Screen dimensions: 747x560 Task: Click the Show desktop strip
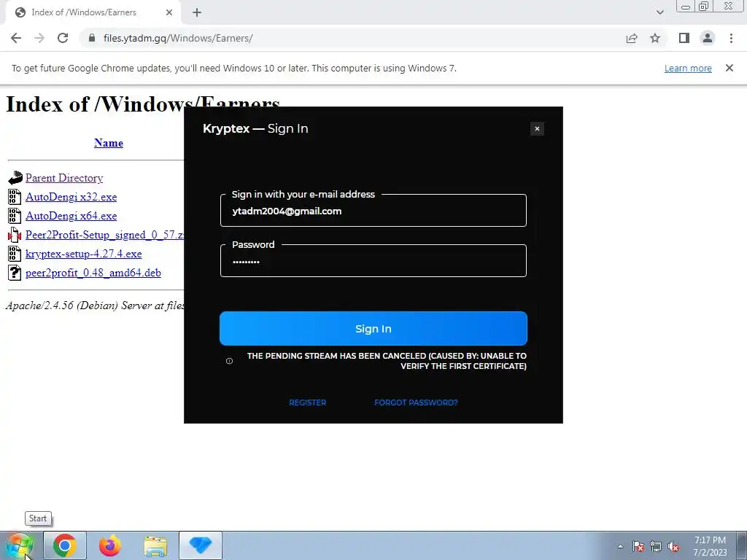tap(742, 546)
